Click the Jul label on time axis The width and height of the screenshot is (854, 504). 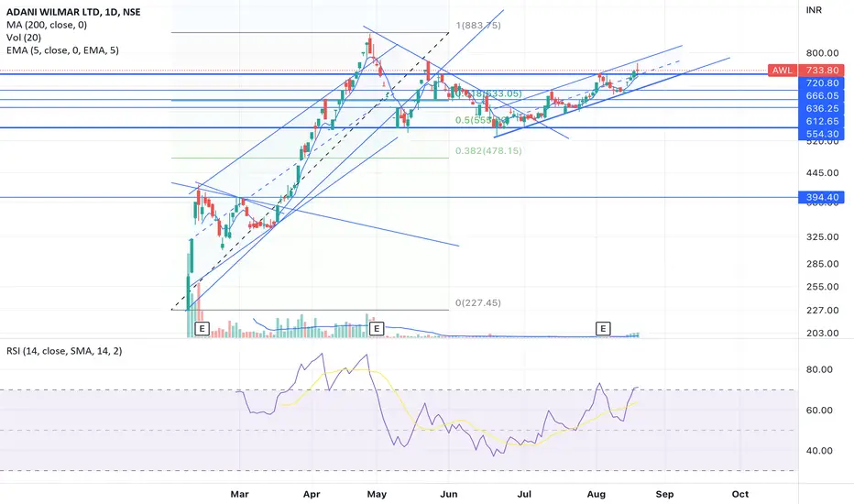(524, 494)
